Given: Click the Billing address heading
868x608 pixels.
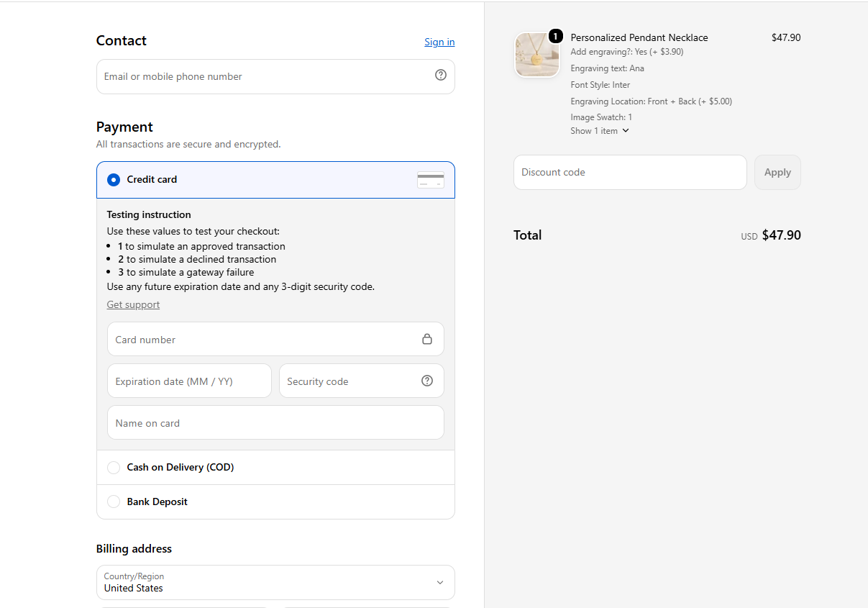Looking at the screenshot, I should tap(134, 548).
